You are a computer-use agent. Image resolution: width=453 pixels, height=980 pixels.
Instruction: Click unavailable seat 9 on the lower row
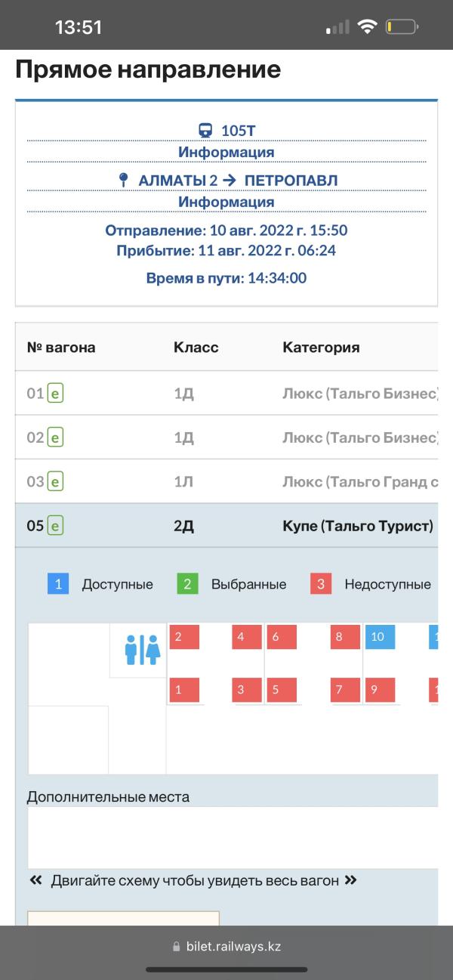click(383, 690)
